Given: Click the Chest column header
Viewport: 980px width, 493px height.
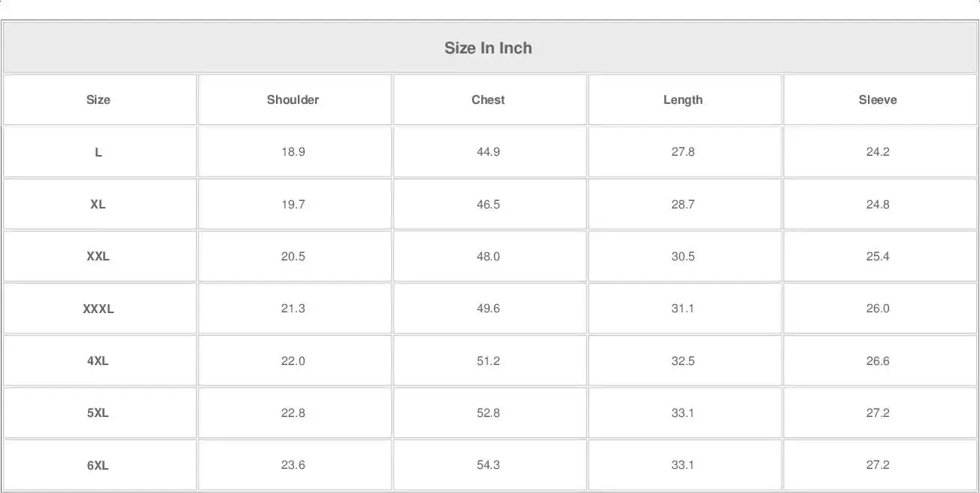Looking at the screenshot, I should (x=488, y=99).
